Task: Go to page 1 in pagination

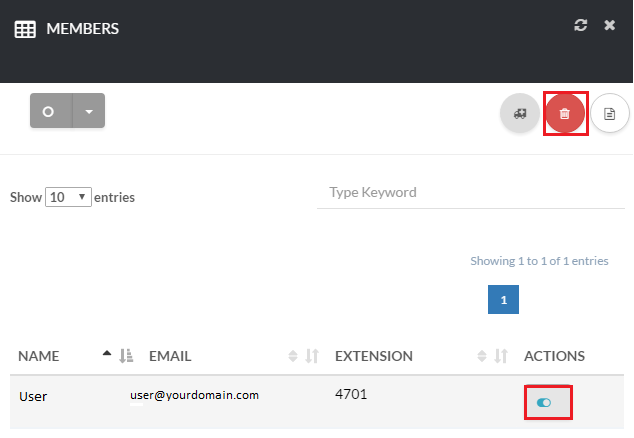Action: point(503,299)
